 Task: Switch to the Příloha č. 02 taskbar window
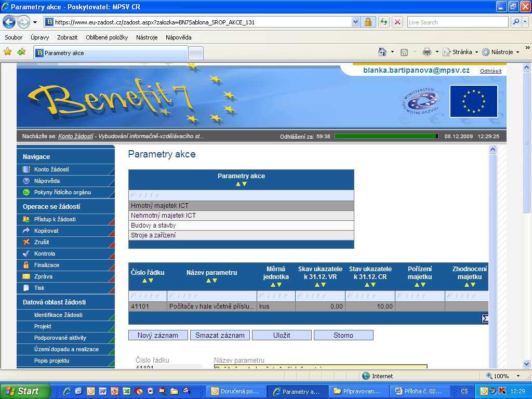click(x=419, y=391)
